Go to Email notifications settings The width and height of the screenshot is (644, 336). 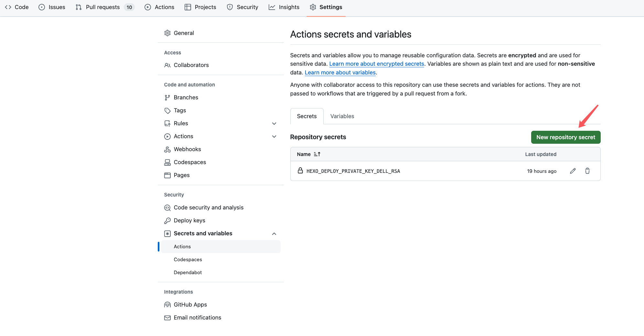click(x=197, y=318)
